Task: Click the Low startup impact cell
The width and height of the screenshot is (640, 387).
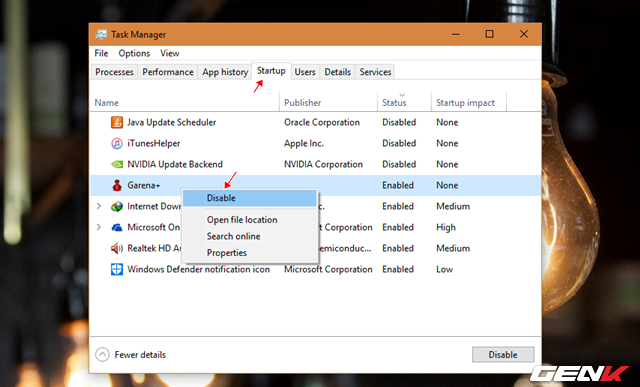Action: pyautogui.click(x=444, y=269)
